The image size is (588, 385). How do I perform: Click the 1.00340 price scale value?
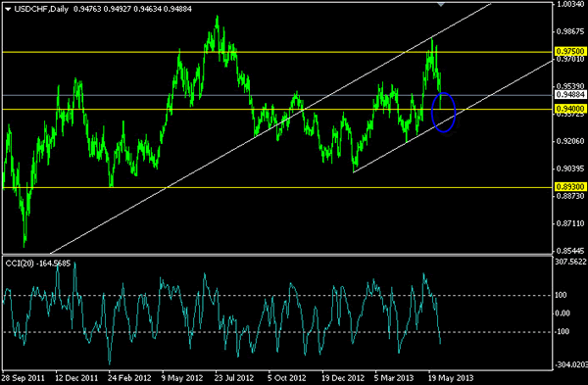click(x=571, y=4)
